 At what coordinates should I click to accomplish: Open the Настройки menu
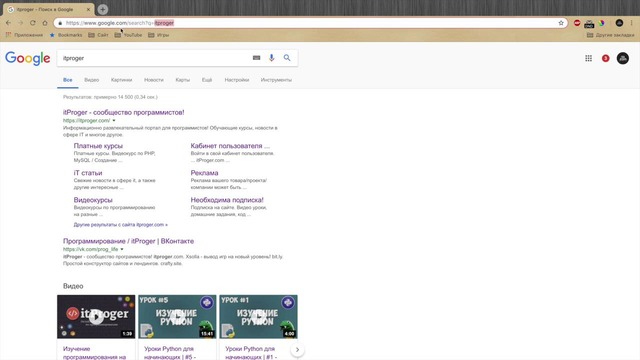(237, 80)
